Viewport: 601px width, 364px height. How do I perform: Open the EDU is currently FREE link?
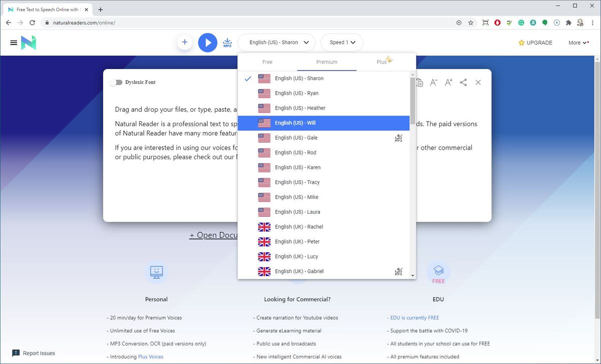[x=414, y=317]
